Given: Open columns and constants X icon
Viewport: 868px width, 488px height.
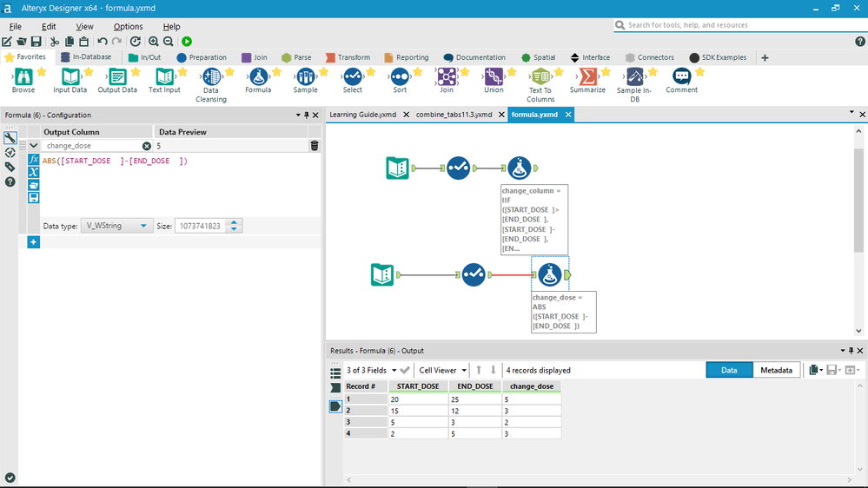Looking at the screenshot, I should click(x=33, y=172).
